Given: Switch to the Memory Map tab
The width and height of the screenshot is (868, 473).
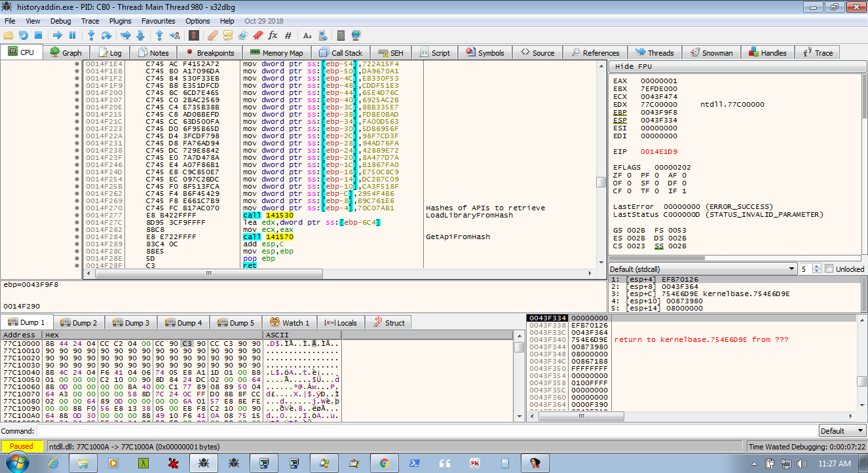Looking at the screenshot, I should click(276, 53).
